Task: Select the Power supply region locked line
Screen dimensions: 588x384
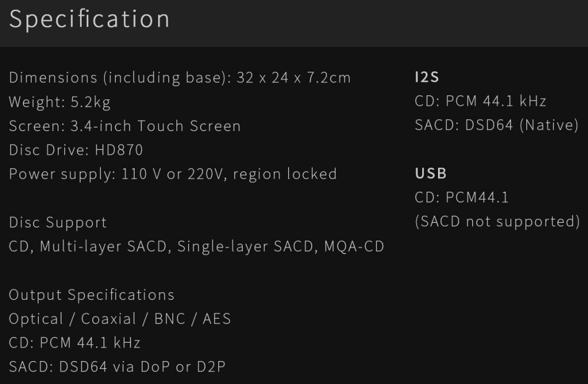Action: point(173,174)
